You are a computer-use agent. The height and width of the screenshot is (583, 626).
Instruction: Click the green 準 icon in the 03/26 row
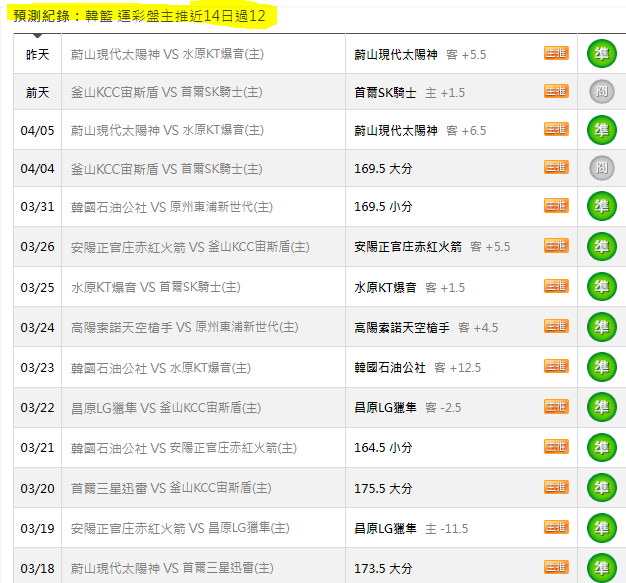click(602, 246)
